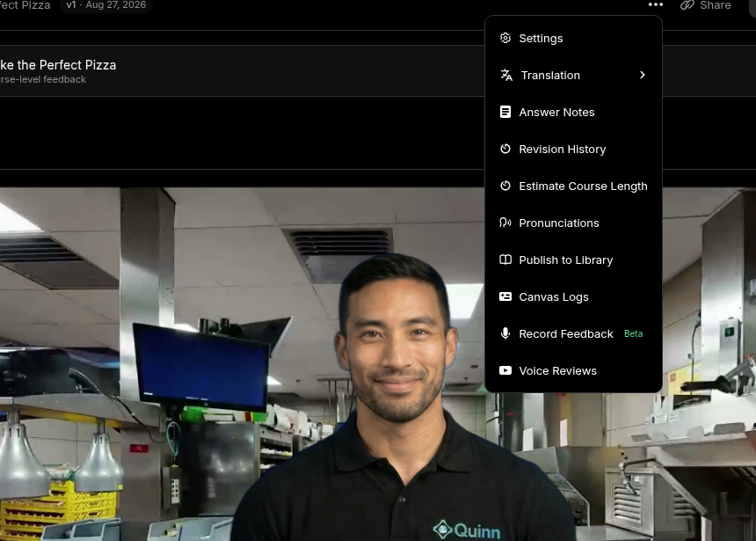756x541 pixels.
Task: Choose Publish to Library
Action: 573,260
